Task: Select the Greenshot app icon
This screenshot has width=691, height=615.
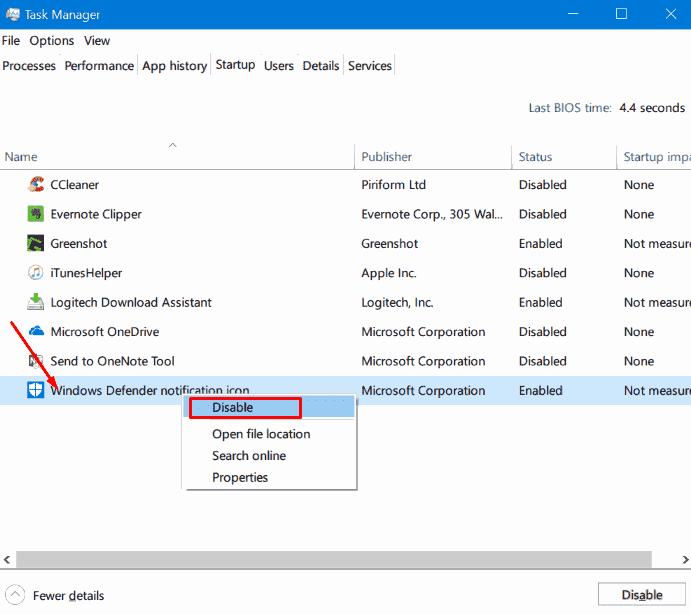Action: pyautogui.click(x=35, y=244)
